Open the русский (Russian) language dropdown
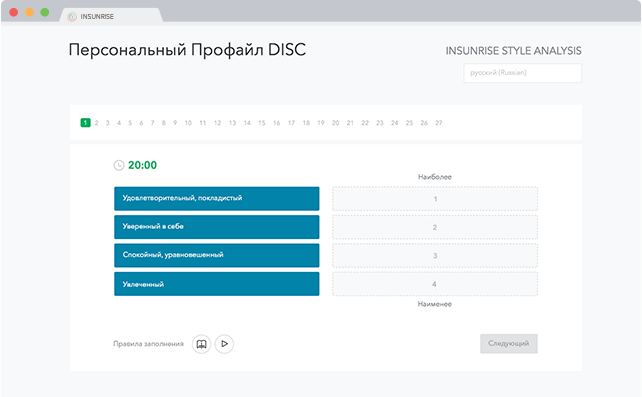Screen dimensions: 642x397 [x=522, y=73]
